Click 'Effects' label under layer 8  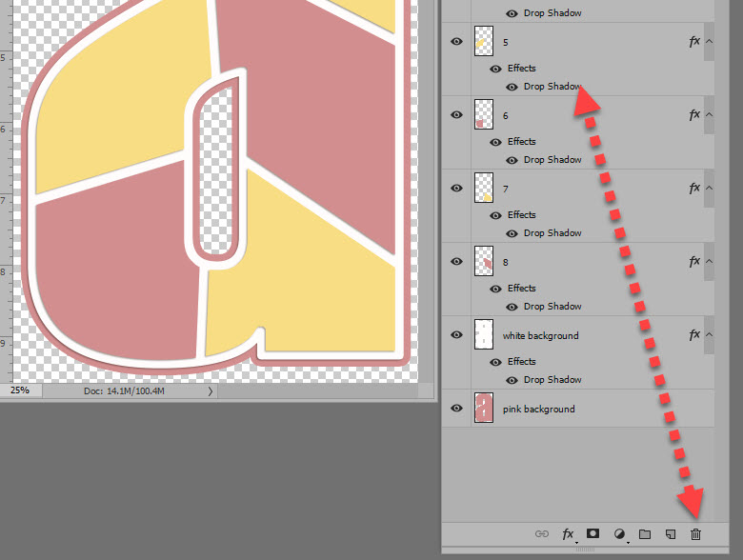(522, 288)
